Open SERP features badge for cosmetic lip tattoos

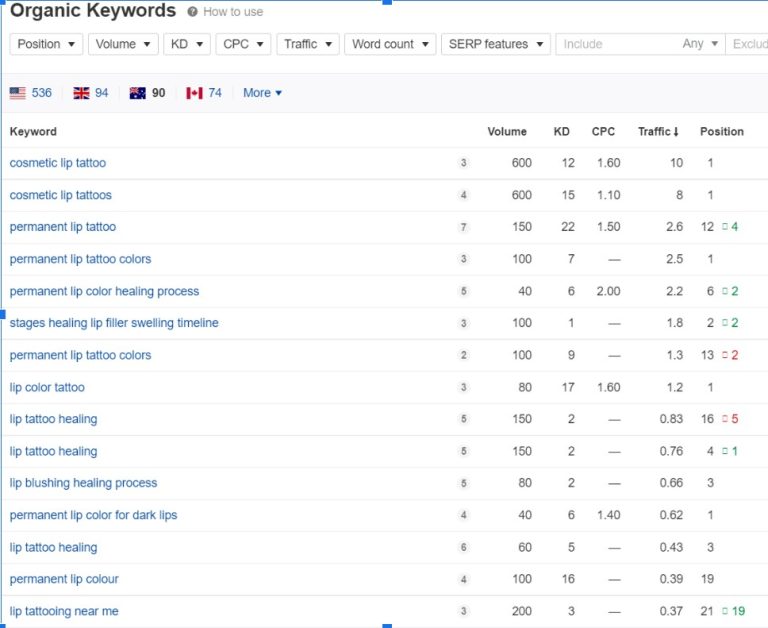[463, 195]
